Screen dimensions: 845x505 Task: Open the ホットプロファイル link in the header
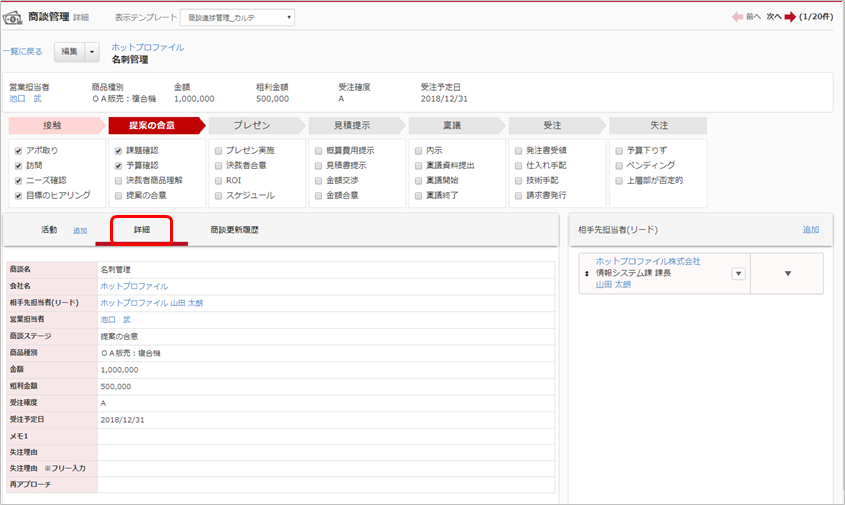147,47
